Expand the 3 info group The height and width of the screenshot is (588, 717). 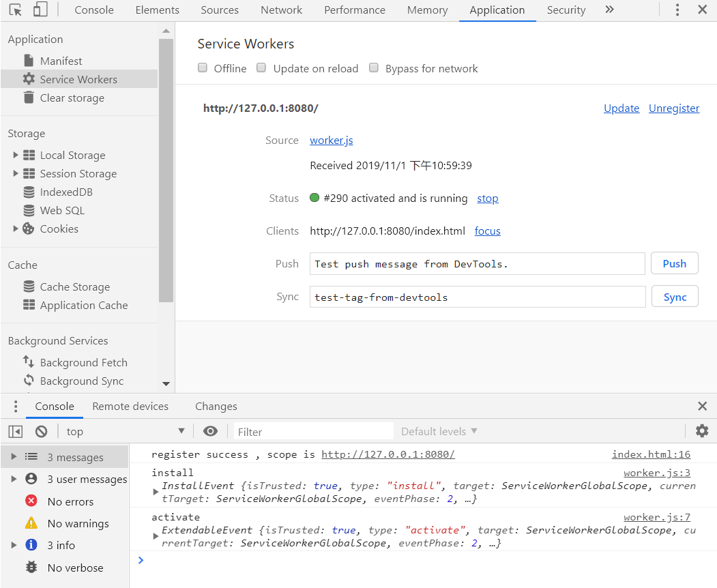coord(14,544)
